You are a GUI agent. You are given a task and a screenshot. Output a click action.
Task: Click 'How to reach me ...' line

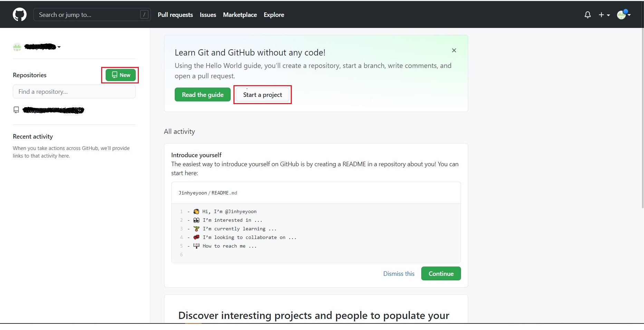[230, 246]
